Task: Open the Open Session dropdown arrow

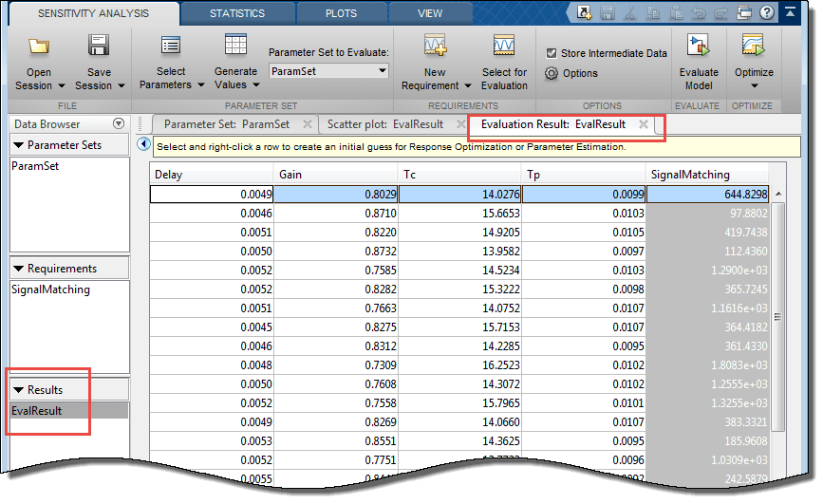Action: 62,85
